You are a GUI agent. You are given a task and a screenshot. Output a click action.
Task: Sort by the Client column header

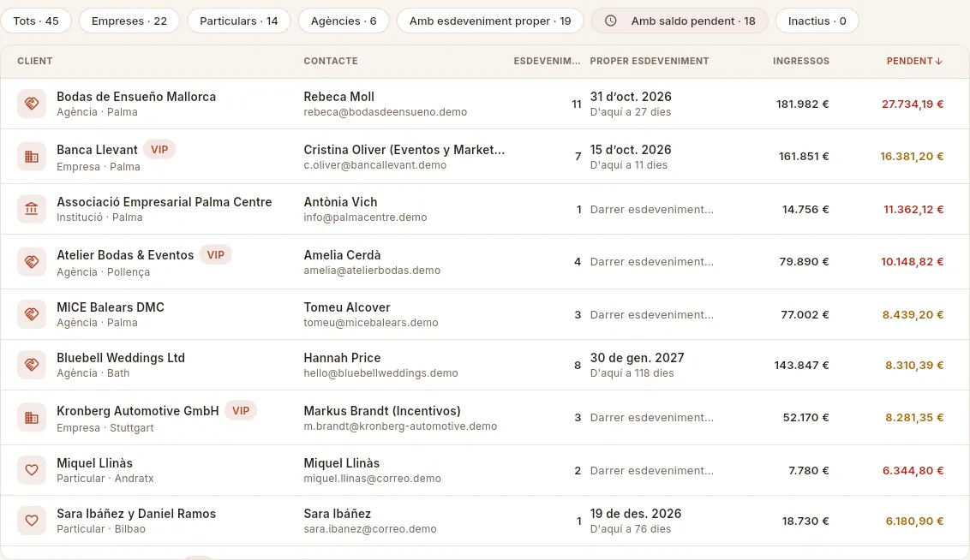(34, 61)
